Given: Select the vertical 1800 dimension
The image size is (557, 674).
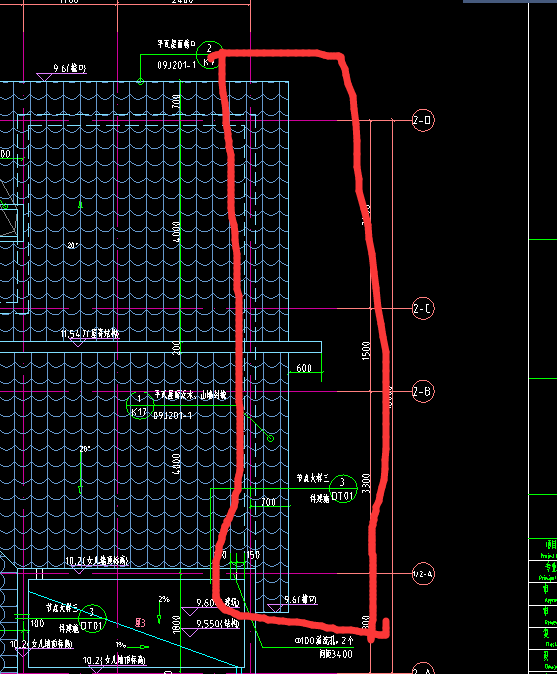Looking at the screenshot, I should pyautogui.click(x=176, y=624).
